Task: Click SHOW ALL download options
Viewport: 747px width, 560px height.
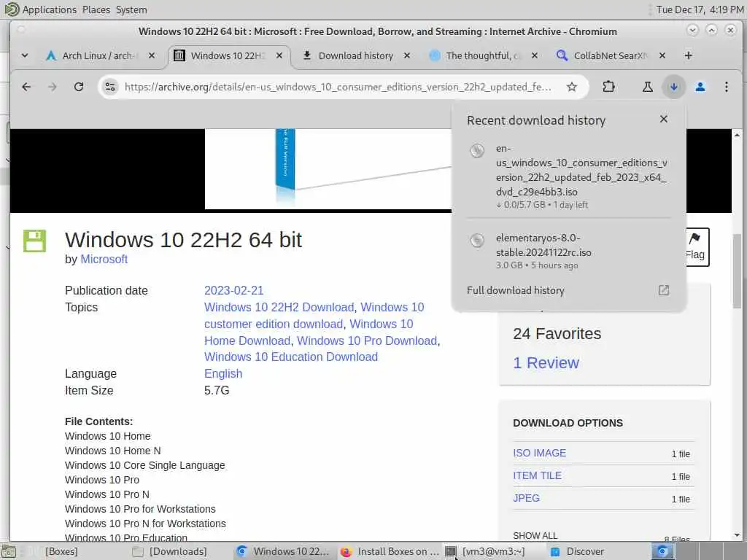Action: 535,535
